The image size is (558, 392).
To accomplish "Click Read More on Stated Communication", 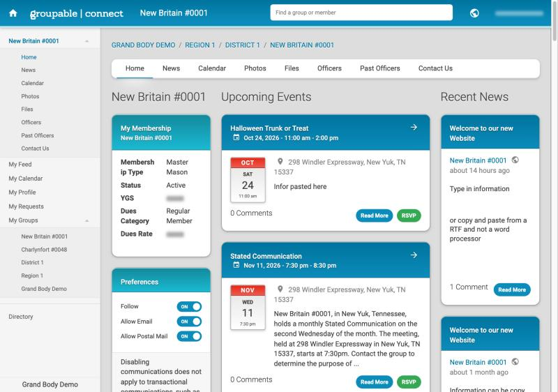I will (374, 382).
